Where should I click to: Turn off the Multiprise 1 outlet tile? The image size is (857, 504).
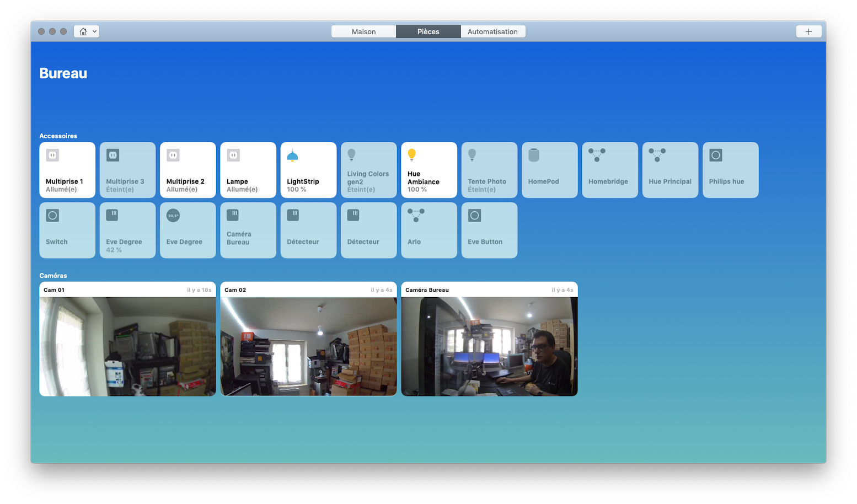pyautogui.click(x=67, y=170)
